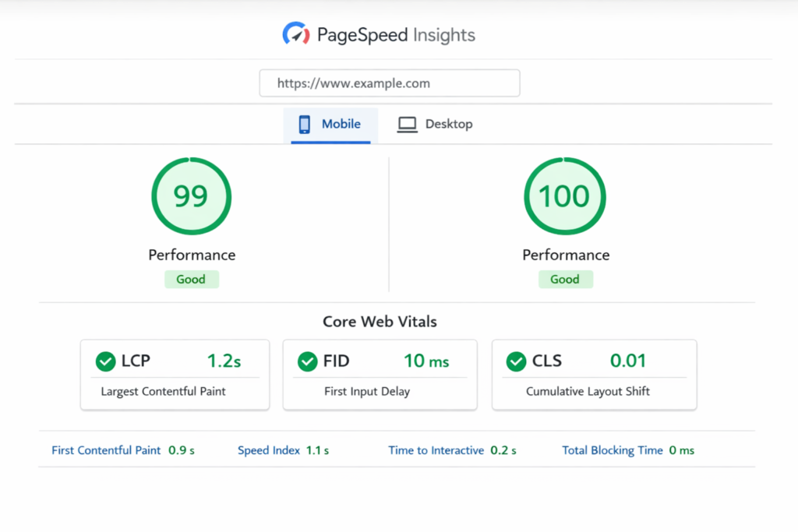Viewport: 798px width, 532px height.
Task: Click the green checkmark beside LCP
Action: click(x=105, y=361)
